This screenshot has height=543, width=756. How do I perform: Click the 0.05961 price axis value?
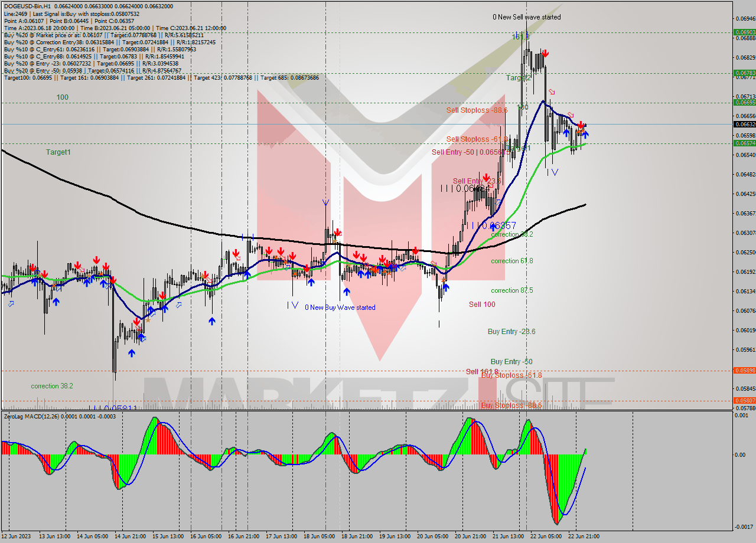(x=744, y=350)
